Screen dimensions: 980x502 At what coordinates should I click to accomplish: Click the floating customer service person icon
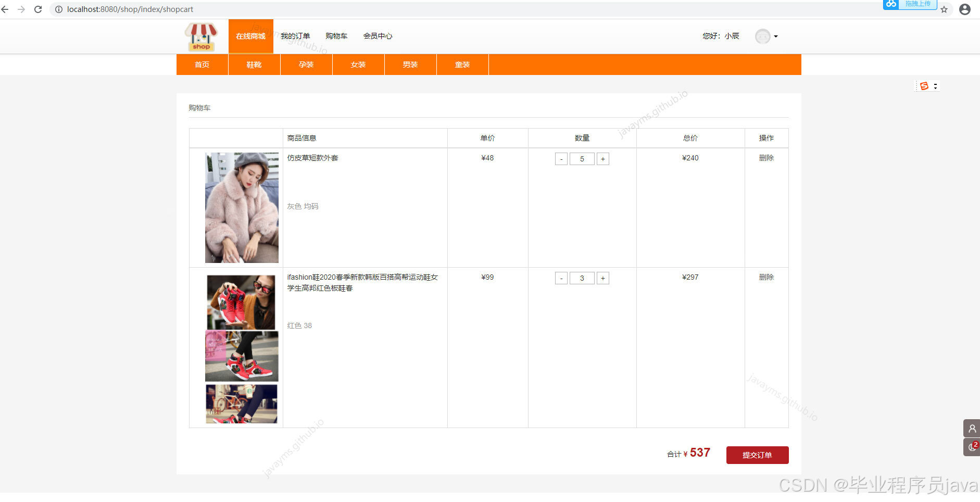(972, 429)
